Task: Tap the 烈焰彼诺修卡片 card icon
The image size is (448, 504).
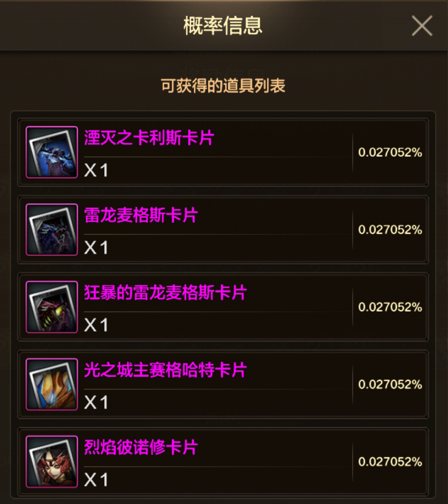Action: 52,461
